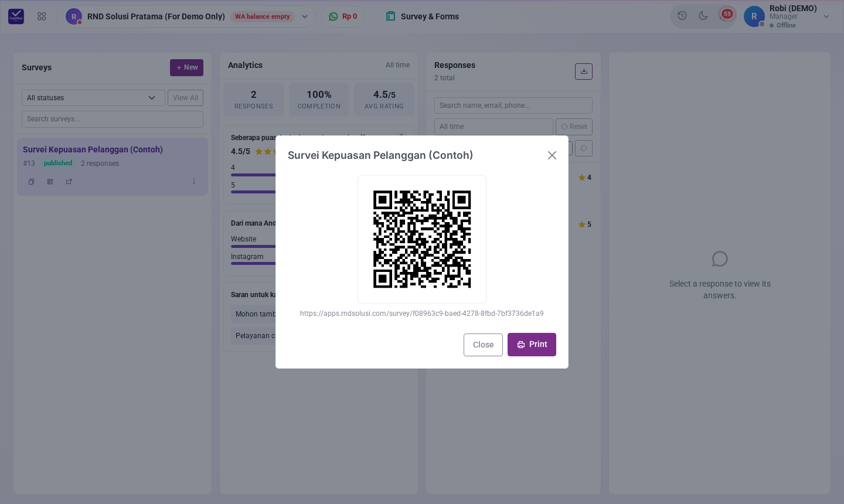Click the 2 Responses stat card
This screenshot has width=844, height=504.
(254, 99)
